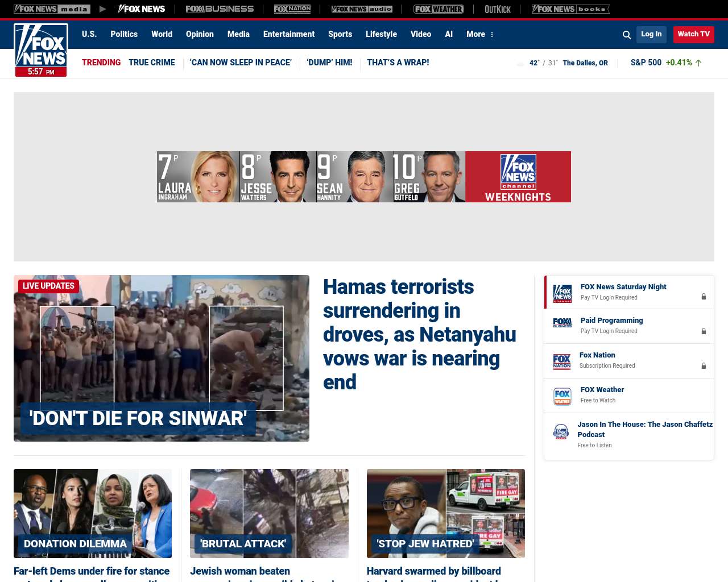Screen dimensions: 728x582
Task: Open 'DUMP' HIM! trending link
Action: point(329,63)
